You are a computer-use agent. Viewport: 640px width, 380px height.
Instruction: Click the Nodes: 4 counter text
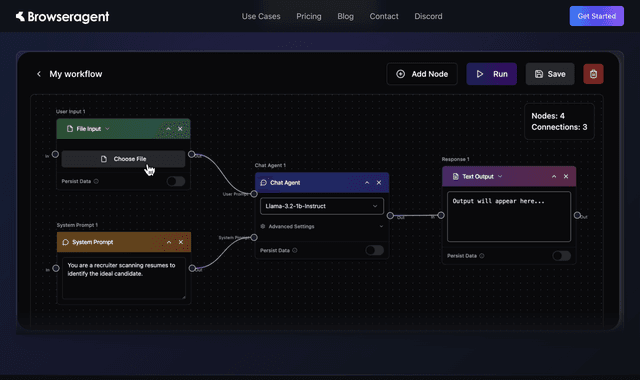548,116
